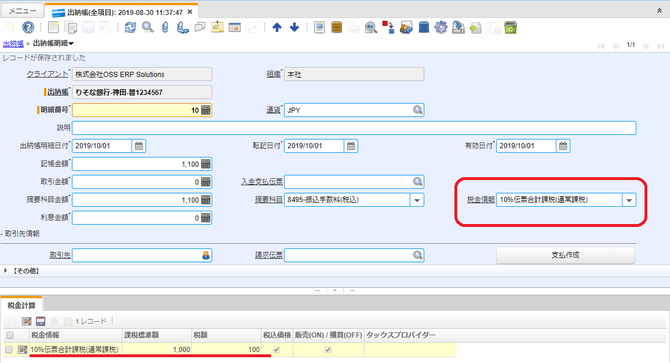Click the person icon in 取引先 field

(206, 255)
